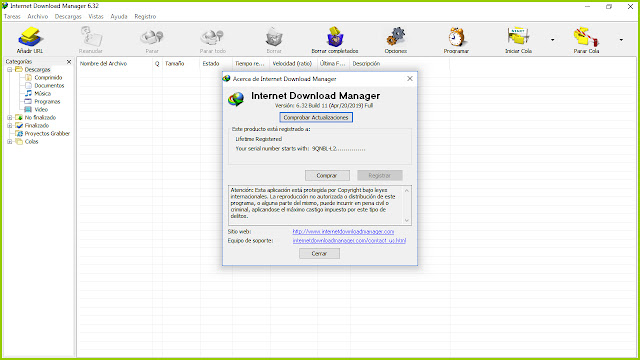Screen dimensions: 640x360
Task: Restore down the main window
Action: coord(609,7)
